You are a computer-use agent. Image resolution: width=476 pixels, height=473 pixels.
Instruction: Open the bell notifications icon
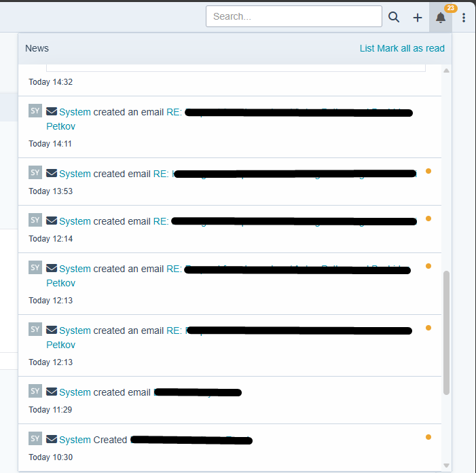(441, 17)
